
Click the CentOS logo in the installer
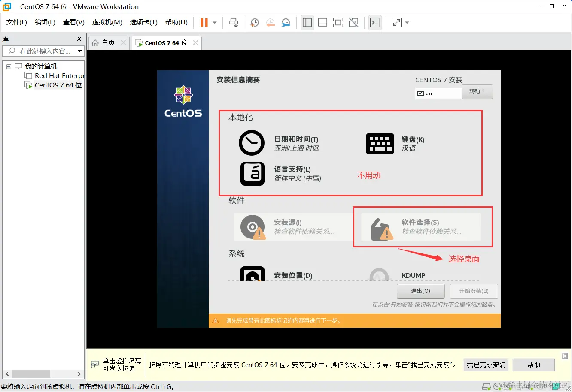tap(183, 102)
